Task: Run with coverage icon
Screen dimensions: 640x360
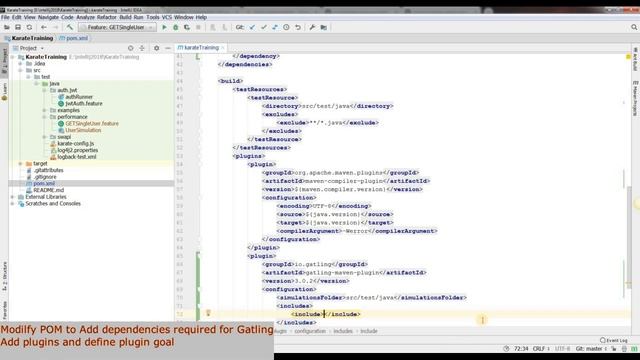Action: (187, 27)
